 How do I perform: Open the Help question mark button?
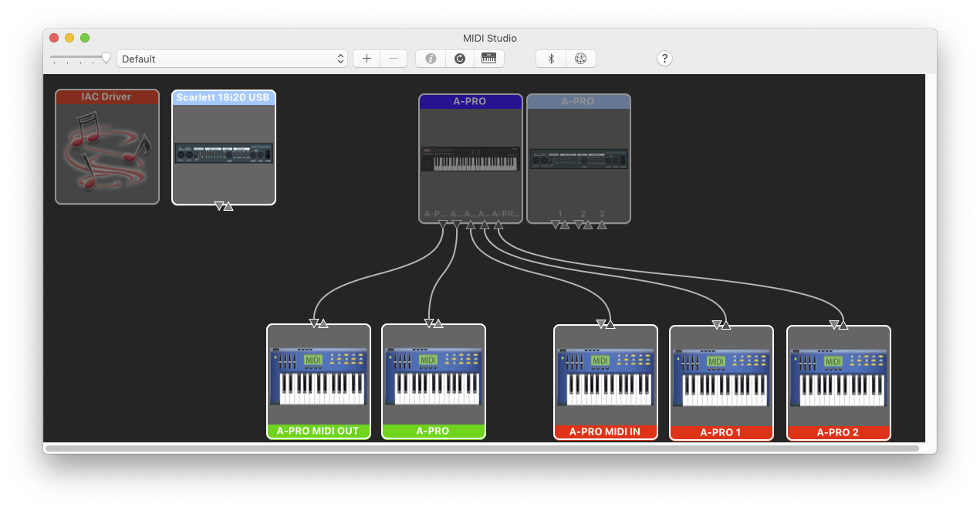point(664,59)
